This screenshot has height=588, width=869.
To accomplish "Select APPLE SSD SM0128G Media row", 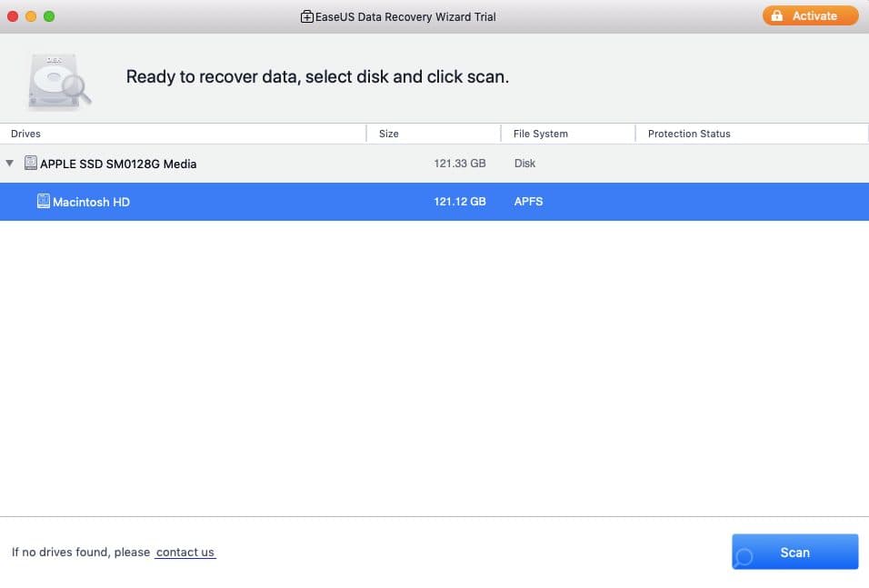I will [x=434, y=164].
